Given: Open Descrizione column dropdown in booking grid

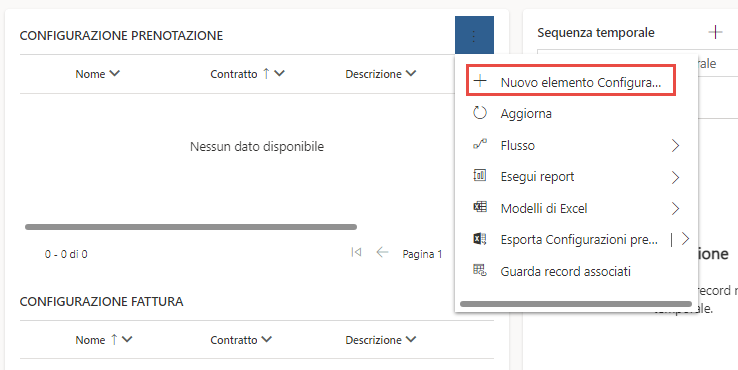Looking at the screenshot, I should 410,73.
